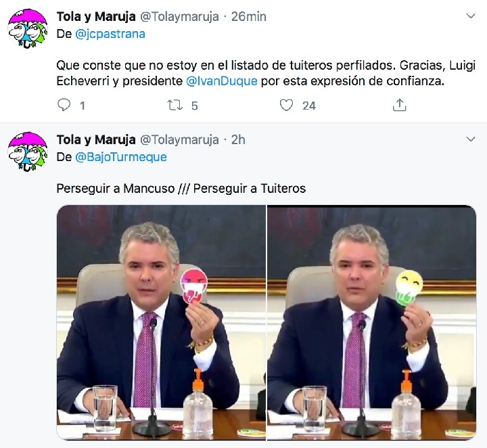Open the @jcpastrana mention link
Image resolution: width=487 pixels, height=448 pixels.
pyautogui.click(x=110, y=34)
